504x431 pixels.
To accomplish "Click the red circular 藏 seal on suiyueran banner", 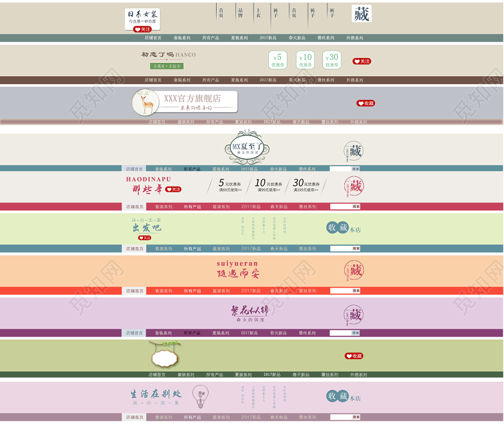I will pos(353,271).
